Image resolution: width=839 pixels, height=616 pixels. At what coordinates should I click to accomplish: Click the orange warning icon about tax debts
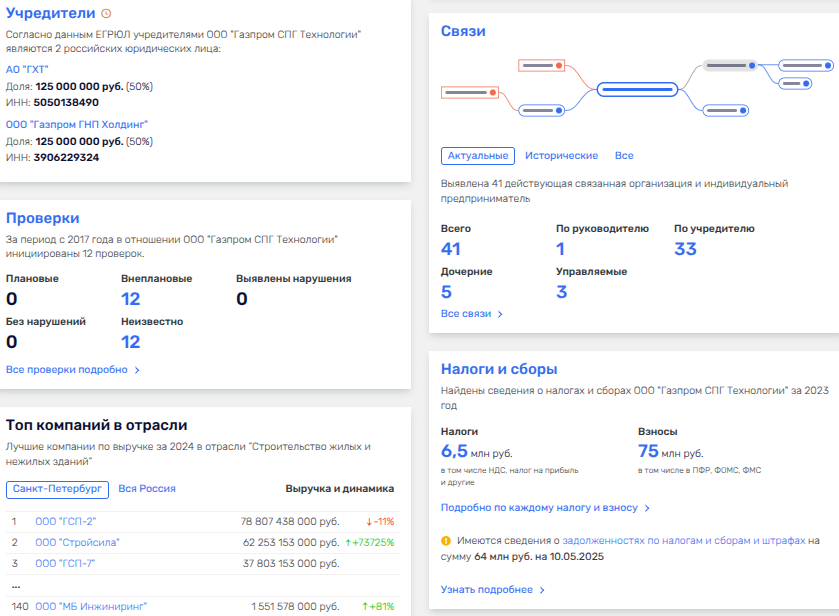(x=445, y=541)
